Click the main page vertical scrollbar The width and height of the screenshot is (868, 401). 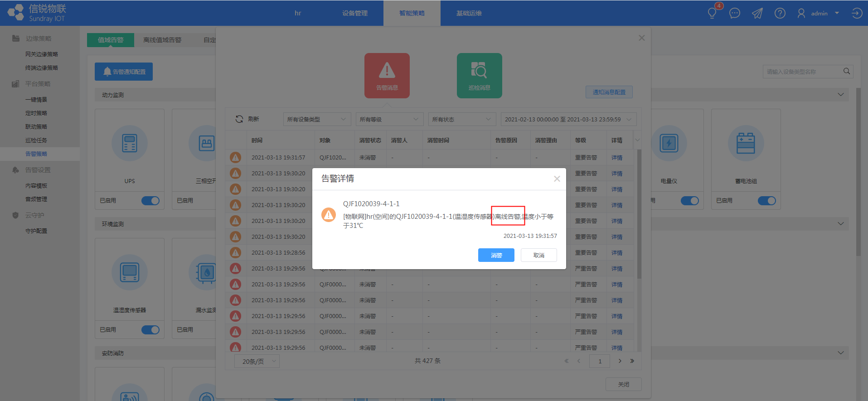pos(858,172)
